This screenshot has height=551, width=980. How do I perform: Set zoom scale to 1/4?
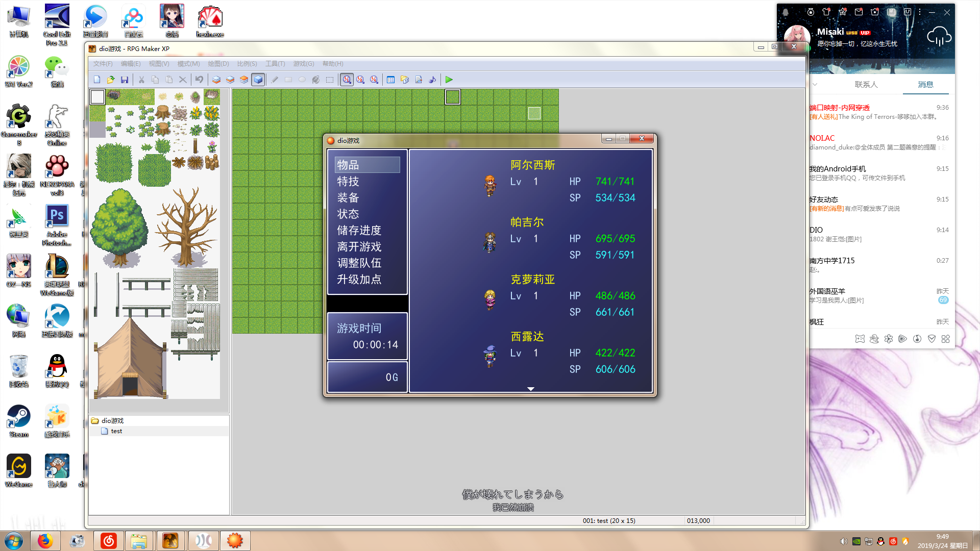(375, 80)
